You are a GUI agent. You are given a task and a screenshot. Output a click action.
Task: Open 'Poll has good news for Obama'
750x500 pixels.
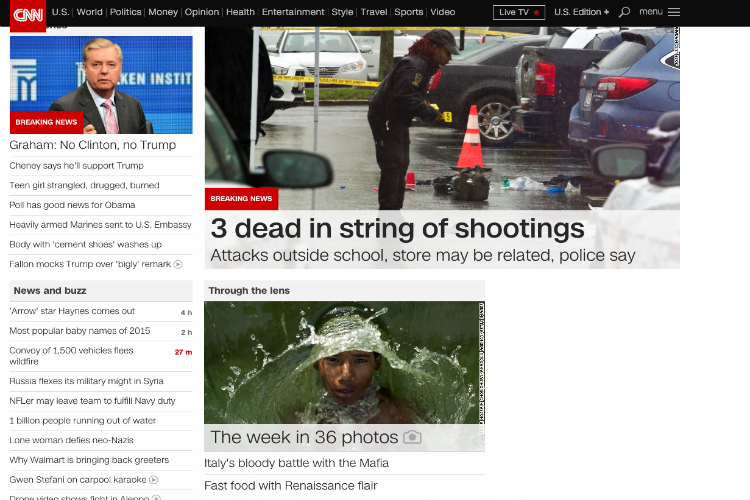(72, 205)
